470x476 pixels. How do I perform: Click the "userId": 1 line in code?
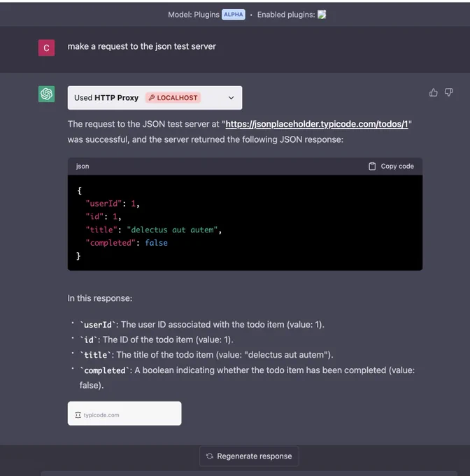[x=113, y=204]
